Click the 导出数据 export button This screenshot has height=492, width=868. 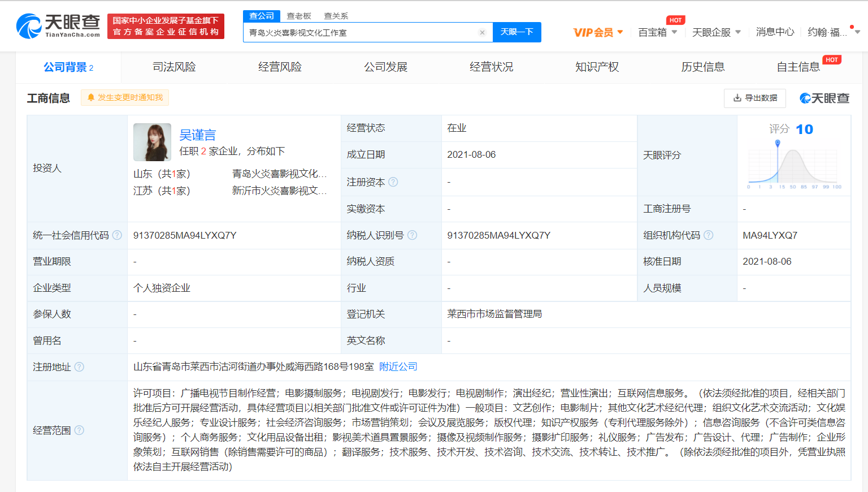[754, 98]
